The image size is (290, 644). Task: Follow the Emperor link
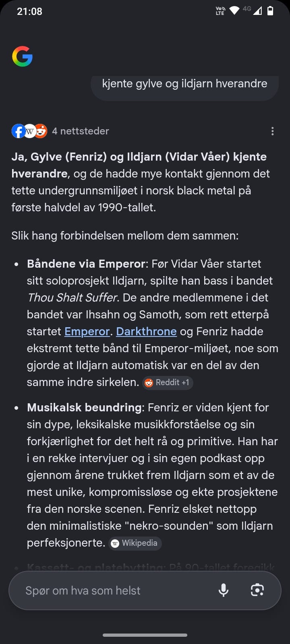87,332
